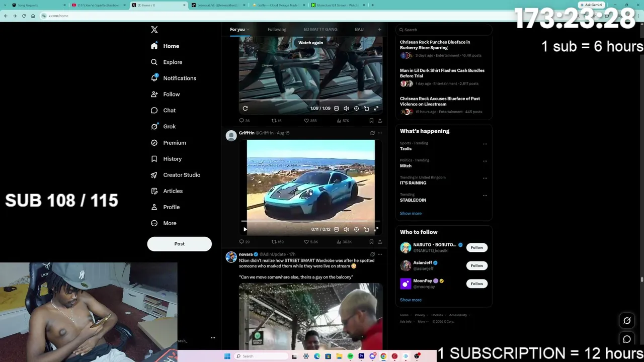Open File Explorer in the taskbar
This screenshot has height=362, width=644.
339,356
